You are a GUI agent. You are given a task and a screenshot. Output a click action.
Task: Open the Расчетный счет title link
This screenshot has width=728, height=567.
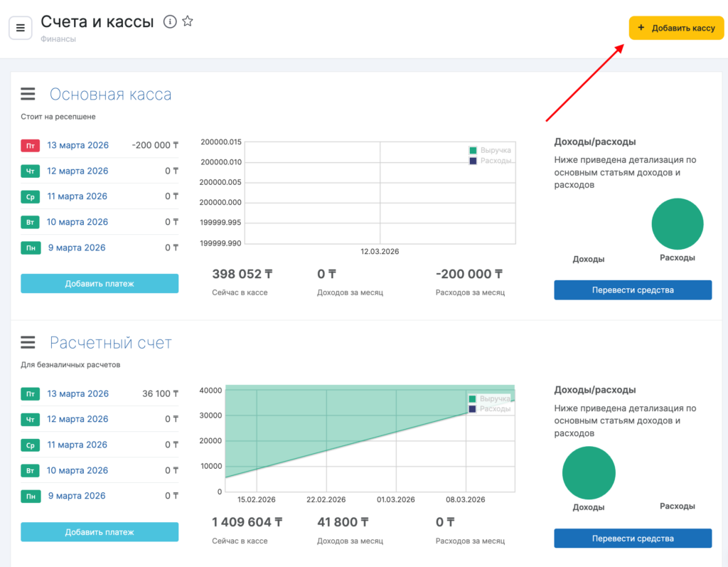110,343
